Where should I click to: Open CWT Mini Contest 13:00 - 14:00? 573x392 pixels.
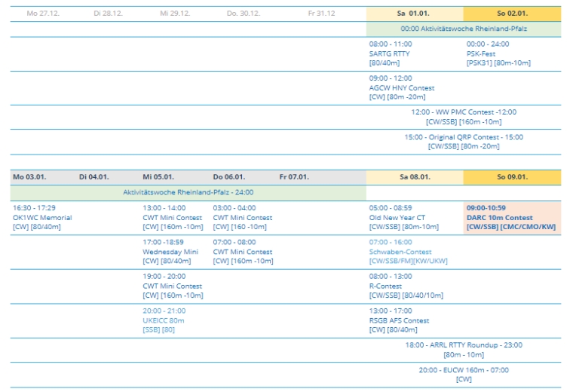173,217
